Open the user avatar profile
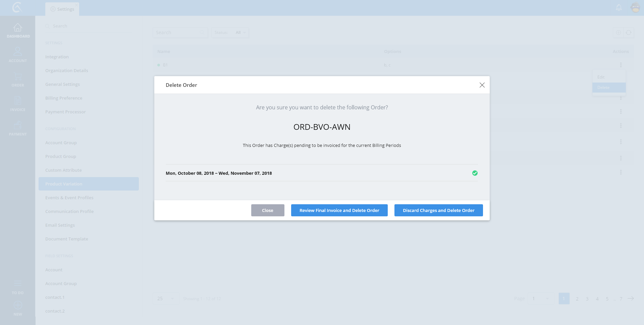The image size is (644, 325). pyautogui.click(x=635, y=7)
